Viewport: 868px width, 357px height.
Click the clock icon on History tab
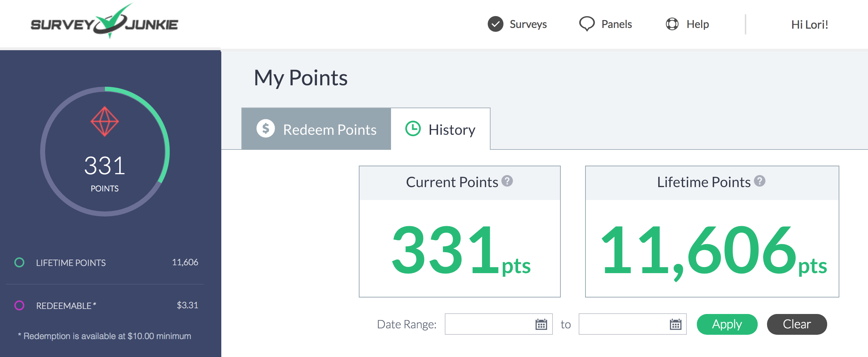pos(413,129)
